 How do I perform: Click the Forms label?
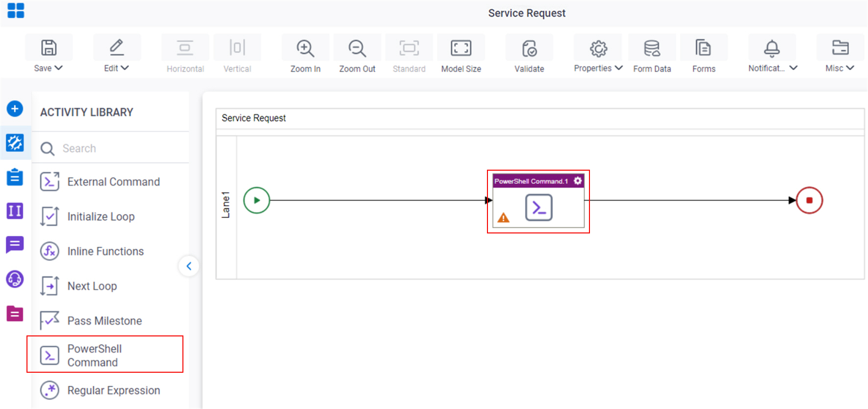tap(704, 69)
